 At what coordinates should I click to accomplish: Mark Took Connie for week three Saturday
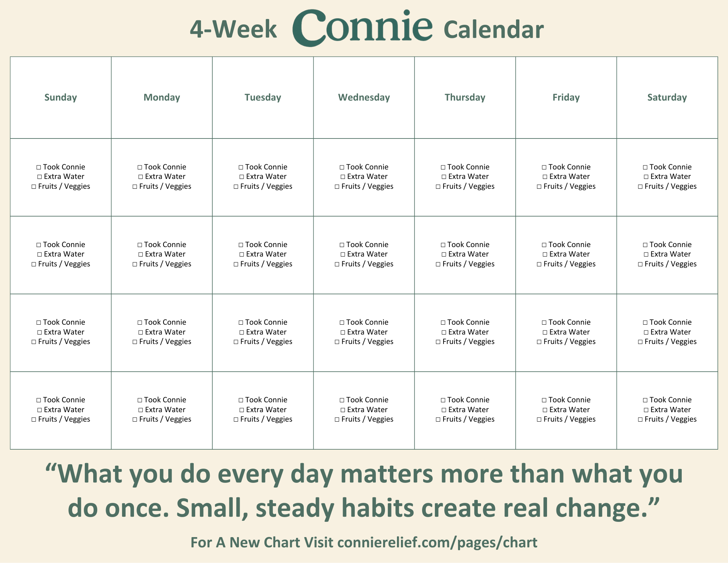pyautogui.click(x=645, y=322)
